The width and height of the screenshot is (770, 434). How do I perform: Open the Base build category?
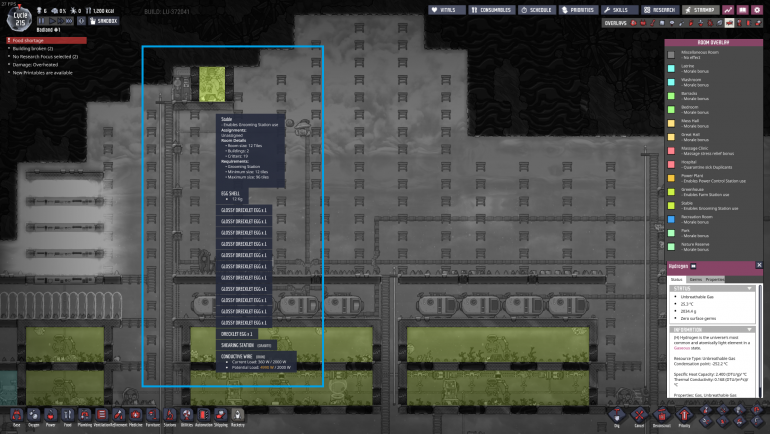(17, 416)
